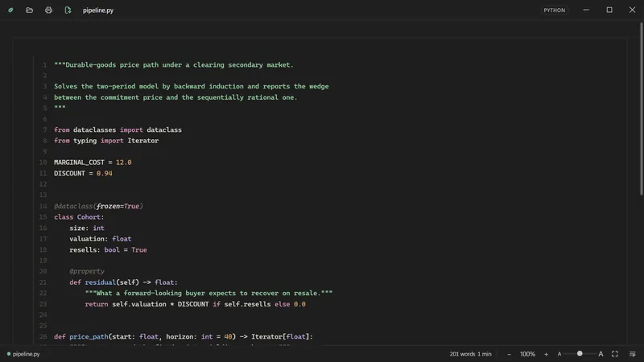Click the green pen app logo icon
Image resolution: width=644 pixels, height=362 pixels.
pos(10,10)
